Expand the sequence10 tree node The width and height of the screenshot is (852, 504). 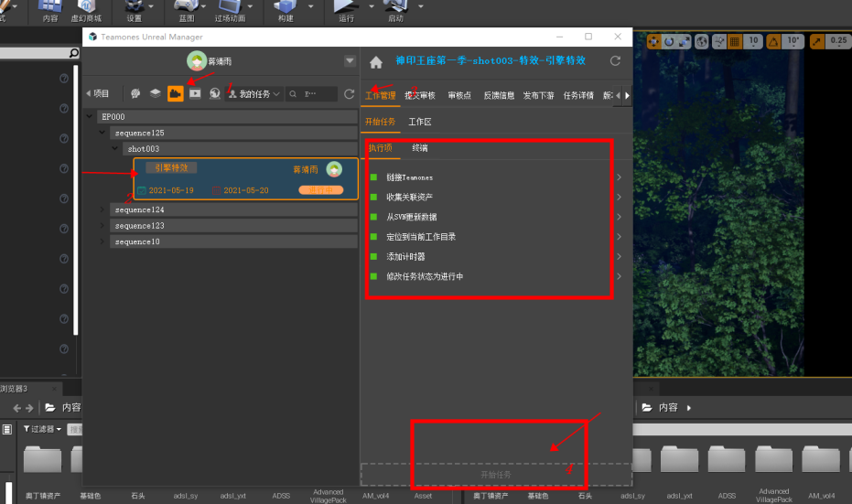coord(102,241)
